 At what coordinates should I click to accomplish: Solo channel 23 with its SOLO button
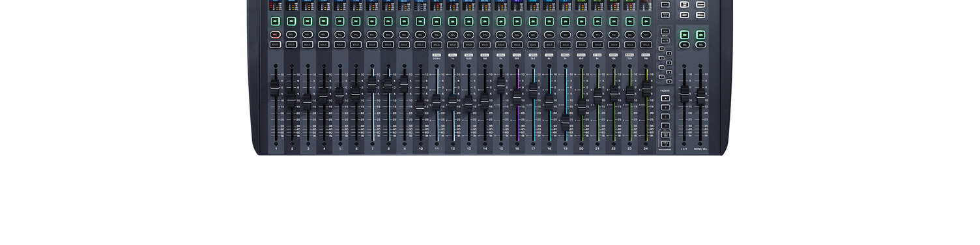coord(629,44)
